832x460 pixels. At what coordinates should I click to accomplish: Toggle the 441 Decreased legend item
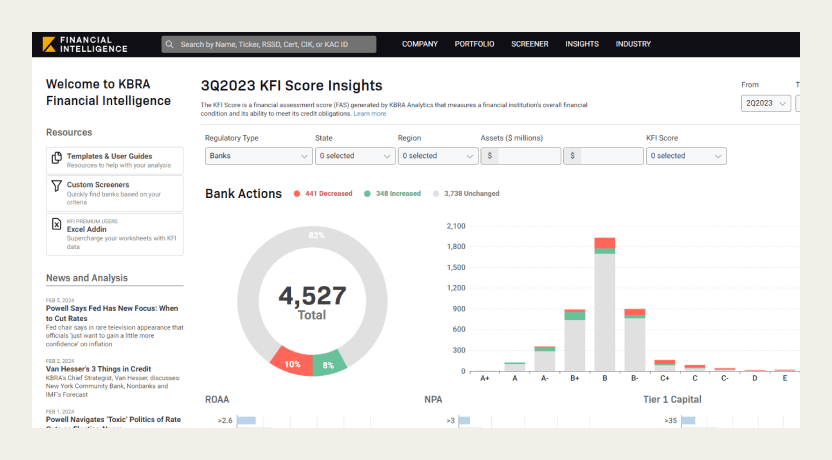coord(323,194)
